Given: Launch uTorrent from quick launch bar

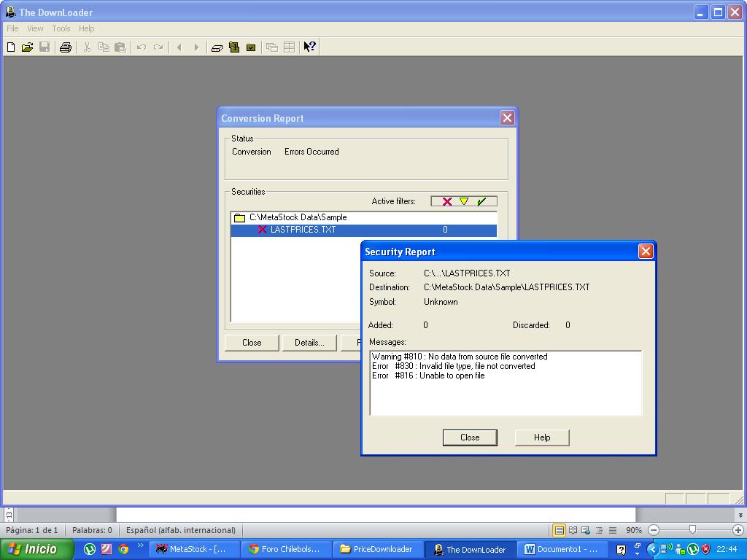Looking at the screenshot, I should pyautogui.click(x=90, y=549).
